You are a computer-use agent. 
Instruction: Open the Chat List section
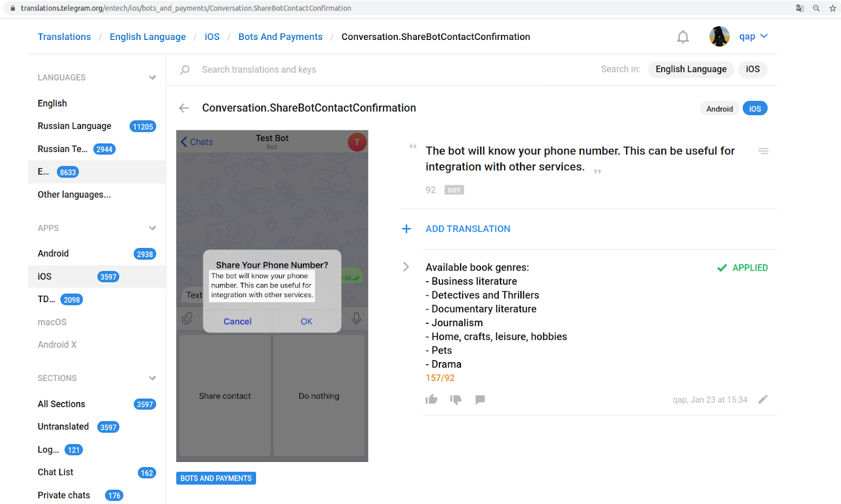point(97,472)
